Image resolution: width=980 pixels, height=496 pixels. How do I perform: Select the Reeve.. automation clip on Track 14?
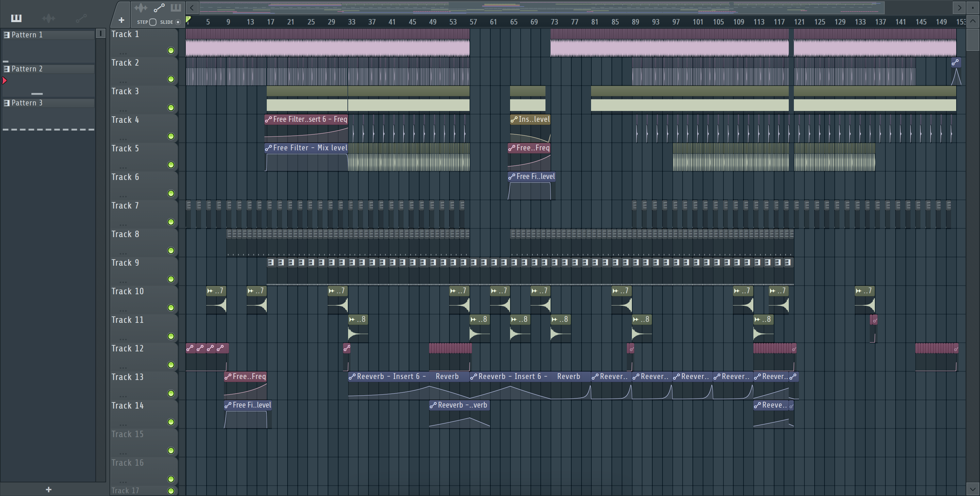pos(771,414)
